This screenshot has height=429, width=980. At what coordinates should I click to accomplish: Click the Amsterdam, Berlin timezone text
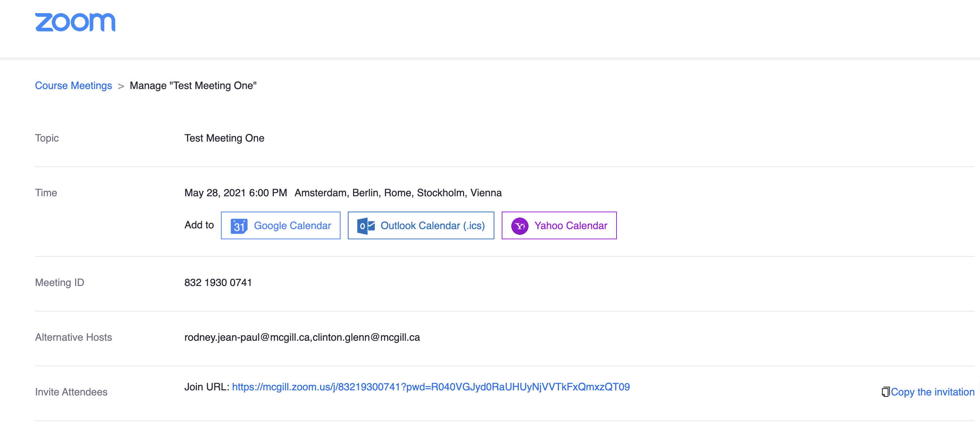398,193
